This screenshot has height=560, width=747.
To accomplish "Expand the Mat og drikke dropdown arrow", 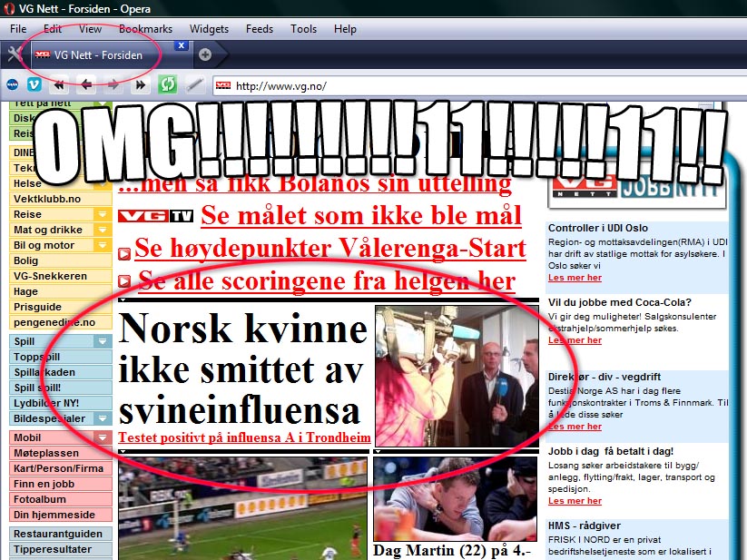I will point(103,230).
